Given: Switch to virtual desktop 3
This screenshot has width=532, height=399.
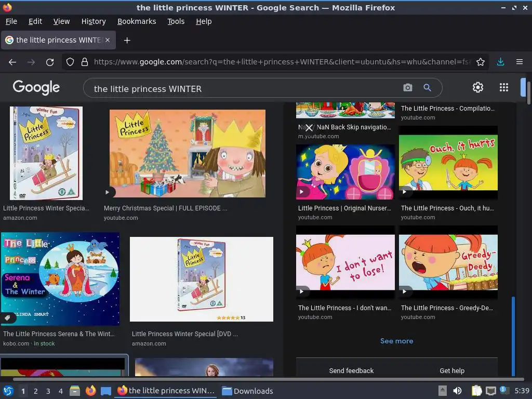Looking at the screenshot, I should 48,391.
